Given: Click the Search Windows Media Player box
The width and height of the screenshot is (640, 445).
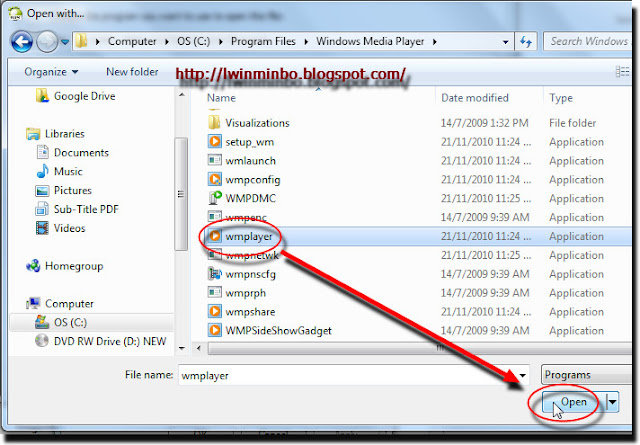Looking at the screenshot, I should tap(589, 42).
